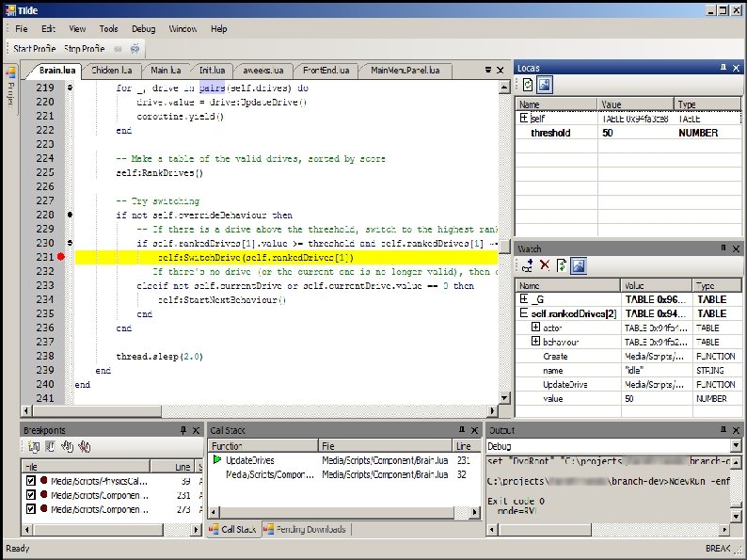747x560 pixels.
Task: Open the Edit menu
Action: 48,28
